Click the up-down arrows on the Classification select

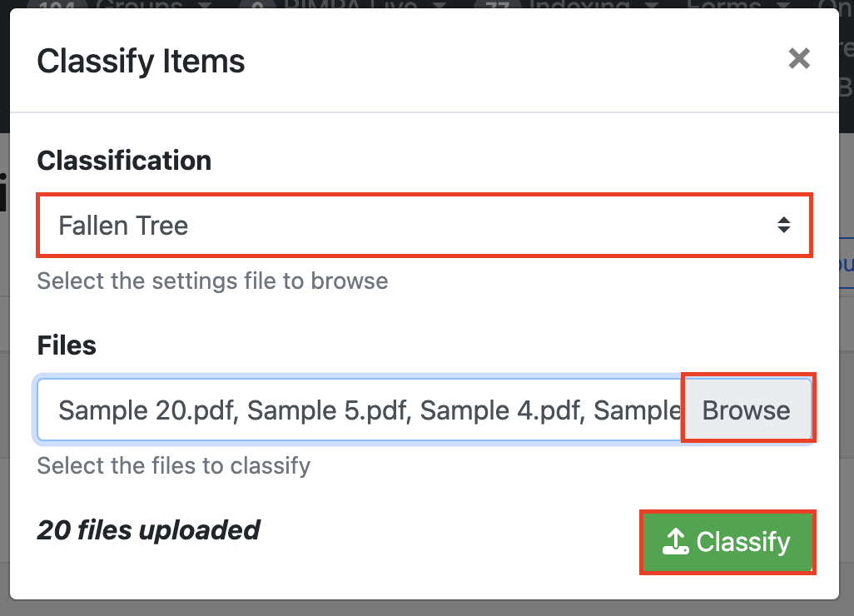pyautogui.click(x=783, y=225)
